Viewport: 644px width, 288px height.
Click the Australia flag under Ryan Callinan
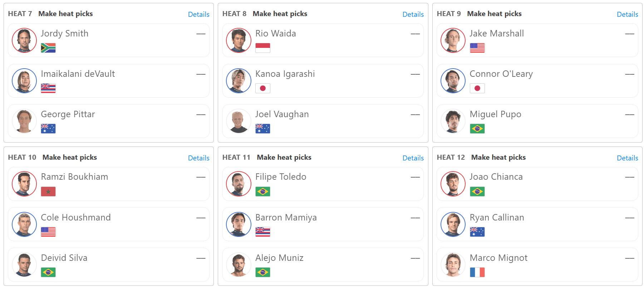(x=477, y=232)
